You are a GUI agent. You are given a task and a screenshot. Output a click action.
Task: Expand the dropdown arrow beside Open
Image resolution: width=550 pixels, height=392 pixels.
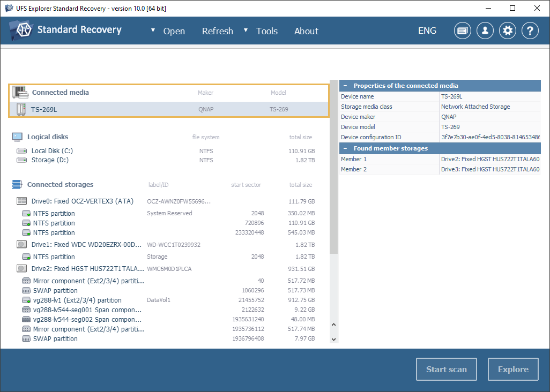click(x=153, y=31)
